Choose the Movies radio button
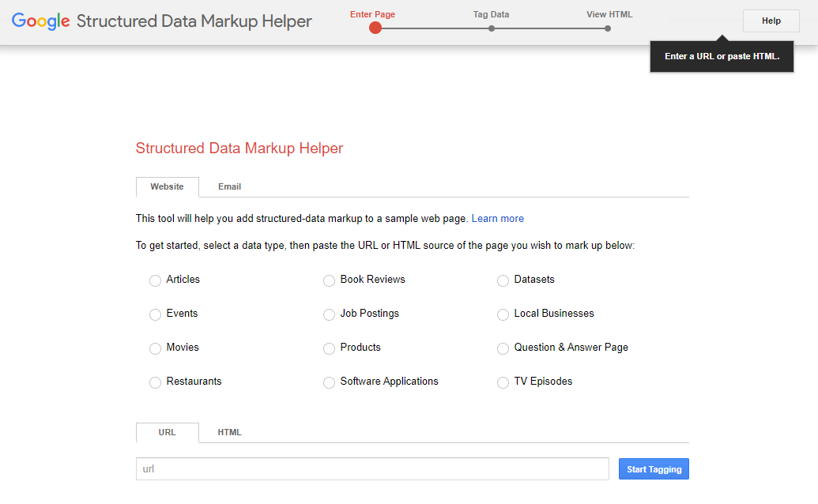Image resolution: width=818 pixels, height=504 pixels. click(x=155, y=348)
